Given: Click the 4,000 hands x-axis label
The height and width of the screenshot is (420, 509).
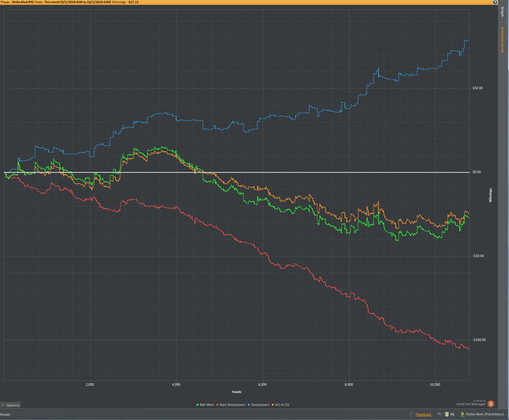Looking at the screenshot, I should (x=176, y=384).
